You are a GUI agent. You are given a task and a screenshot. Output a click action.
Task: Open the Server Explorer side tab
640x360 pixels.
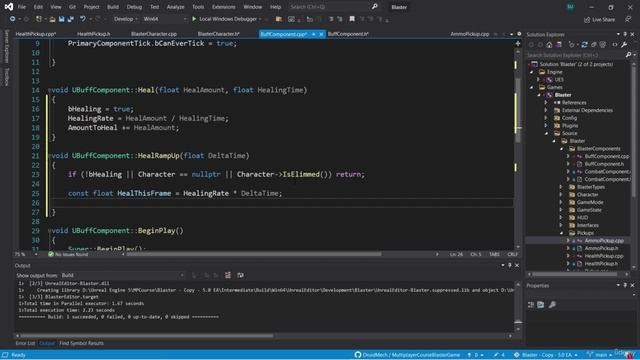click(x=6, y=46)
